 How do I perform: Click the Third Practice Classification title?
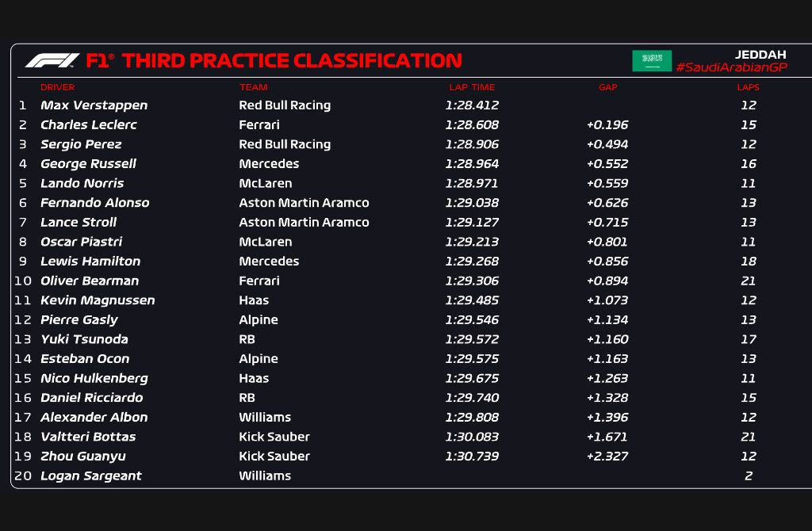(x=274, y=60)
